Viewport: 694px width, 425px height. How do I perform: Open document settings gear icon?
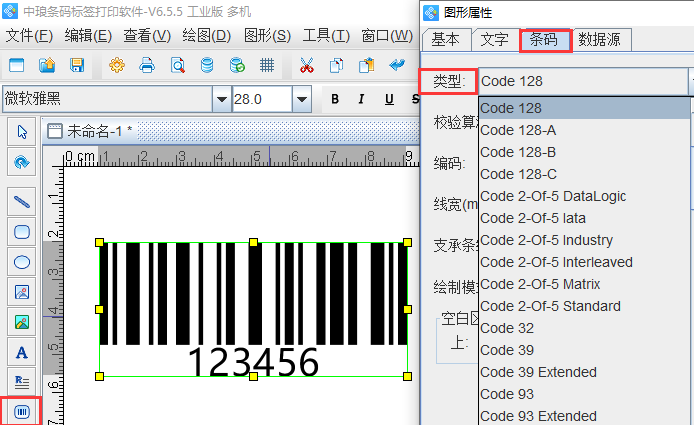(x=117, y=66)
